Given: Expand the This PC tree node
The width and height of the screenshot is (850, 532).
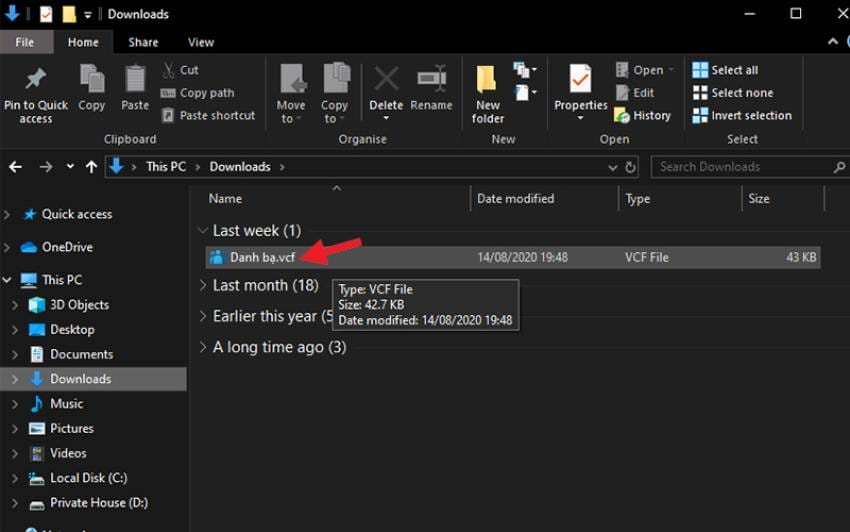Looking at the screenshot, I should click(9, 280).
